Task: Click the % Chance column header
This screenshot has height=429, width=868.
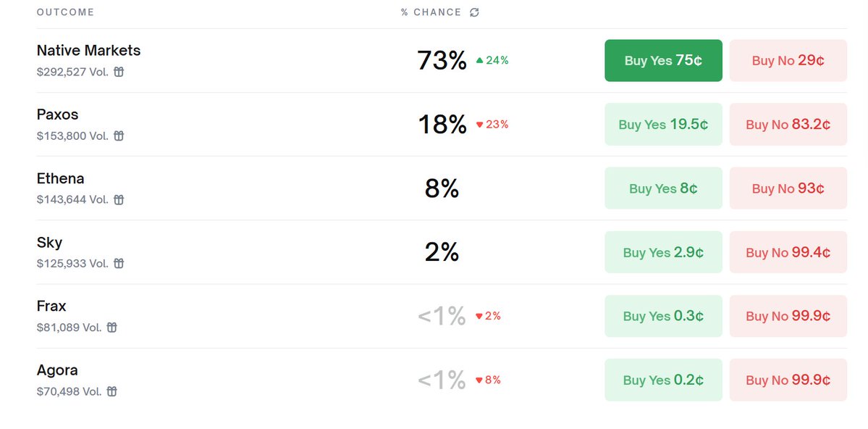Action: (x=431, y=12)
